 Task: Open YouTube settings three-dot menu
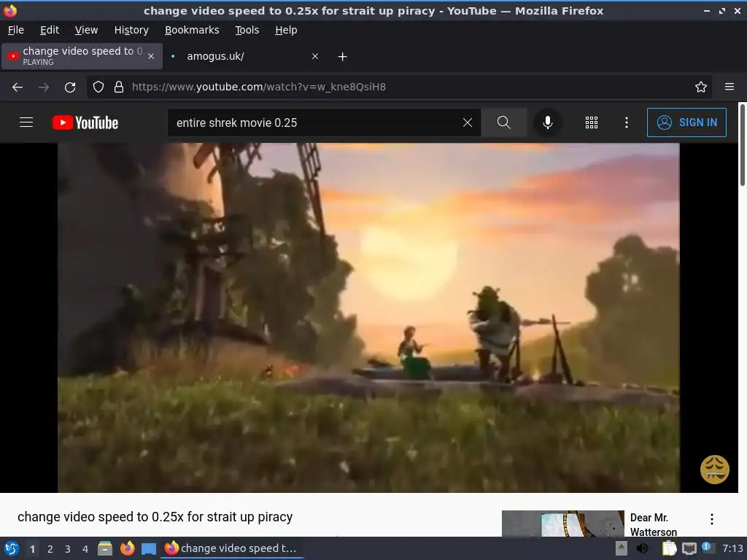click(x=627, y=122)
